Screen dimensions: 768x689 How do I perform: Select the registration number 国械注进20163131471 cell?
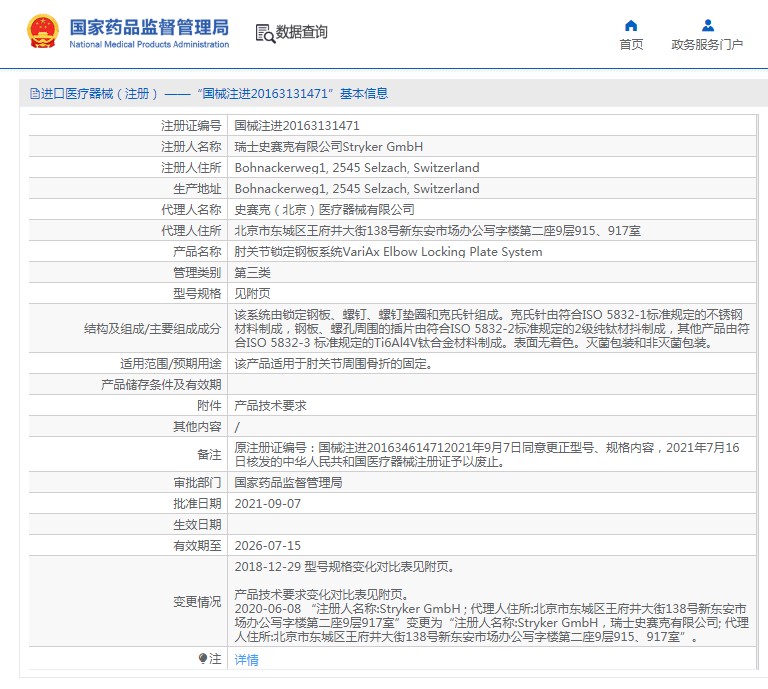[x=296, y=126]
